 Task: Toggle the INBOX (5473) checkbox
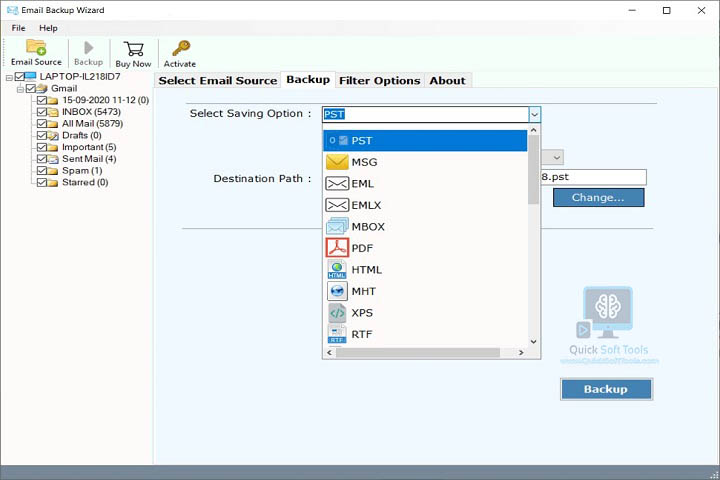[42, 112]
